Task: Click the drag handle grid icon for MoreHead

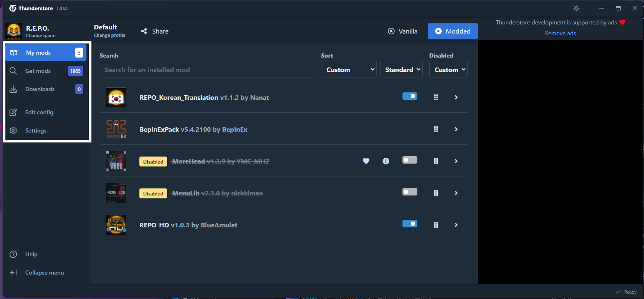Action: pos(436,161)
